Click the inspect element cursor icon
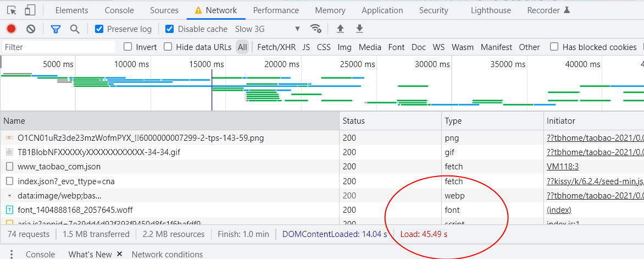Image resolution: width=644 pixels, height=259 pixels. [12, 10]
